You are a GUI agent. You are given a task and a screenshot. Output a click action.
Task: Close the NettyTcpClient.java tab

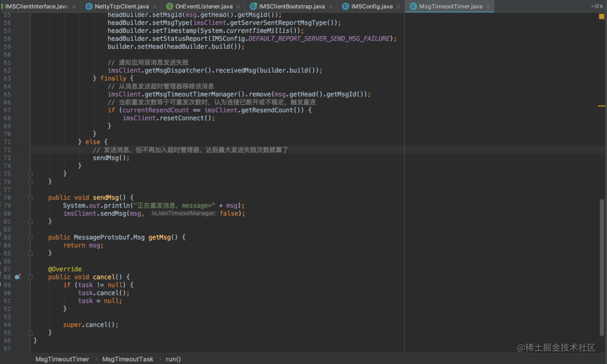(x=155, y=7)
